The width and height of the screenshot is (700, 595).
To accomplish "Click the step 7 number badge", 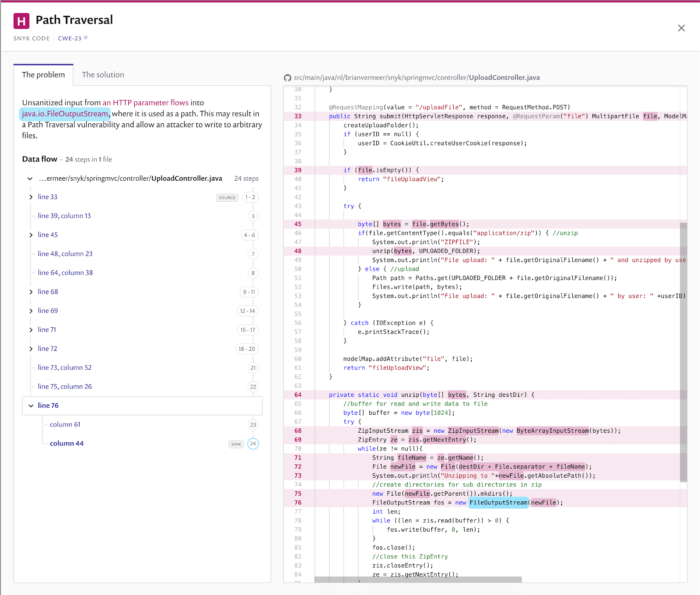I will [x=253, y=254].
